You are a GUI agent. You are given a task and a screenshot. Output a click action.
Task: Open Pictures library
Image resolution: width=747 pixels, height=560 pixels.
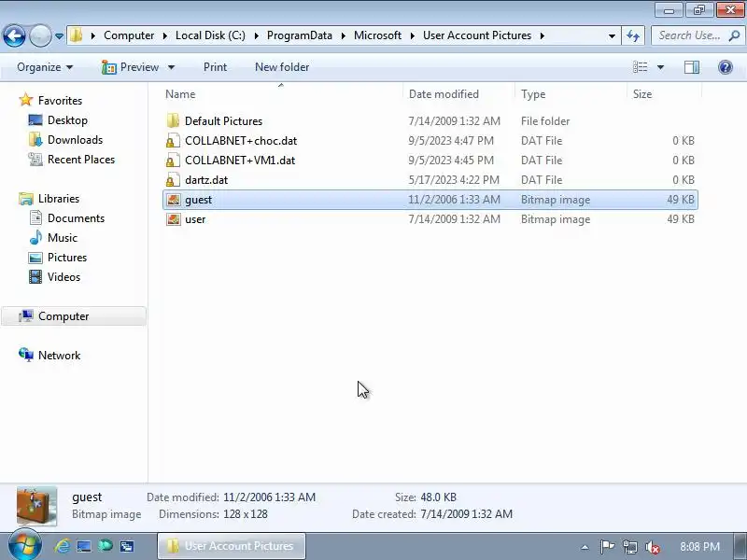[x=67, y=258]
